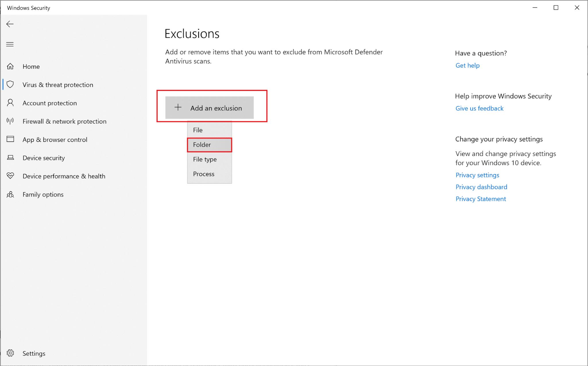This screenshot has width=588, height=366.
Task: Click the back arrow icon
Action: (10, 24)
